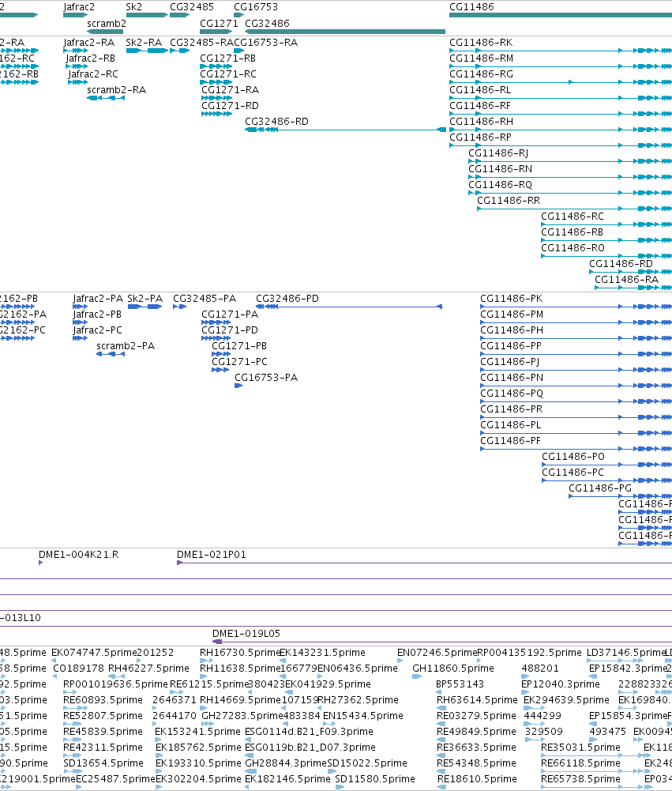Open EST RE66118.5prime label
The height and width of the screenshot is (791, 672).
tap(580, 763)
